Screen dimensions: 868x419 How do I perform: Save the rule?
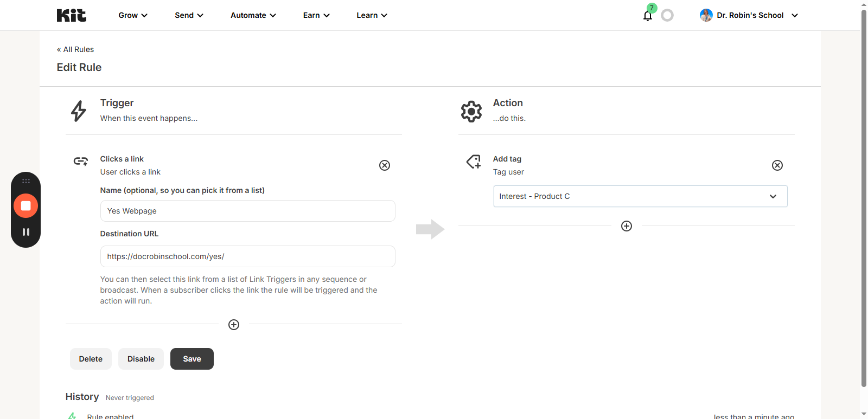[192, 359]
